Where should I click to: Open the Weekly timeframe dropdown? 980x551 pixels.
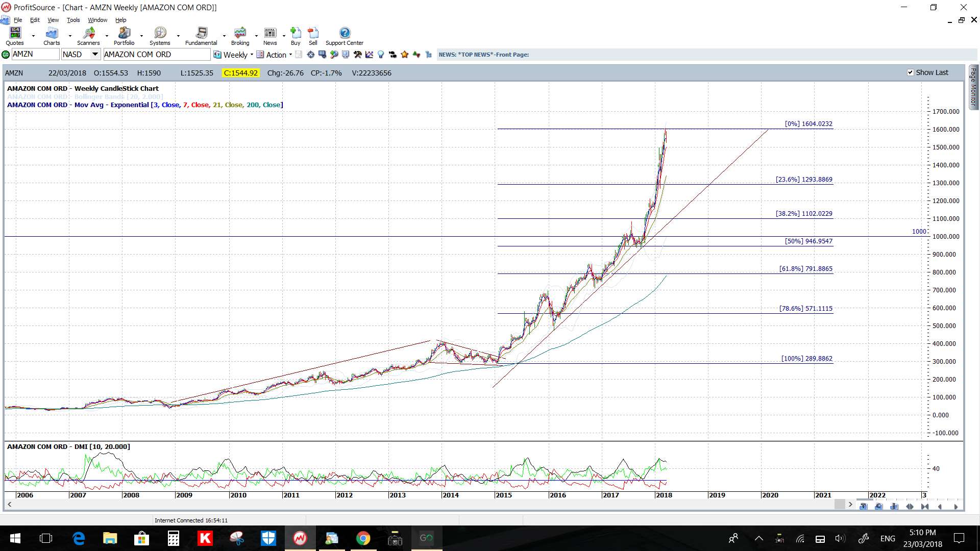[233, 55]
